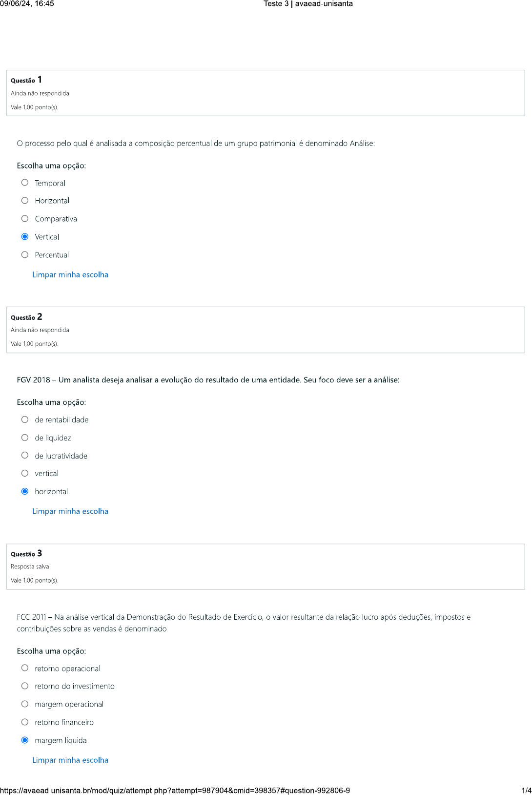Select lowercase 'vertical' in Questão 2
The image size is (532, 795).
25,473
